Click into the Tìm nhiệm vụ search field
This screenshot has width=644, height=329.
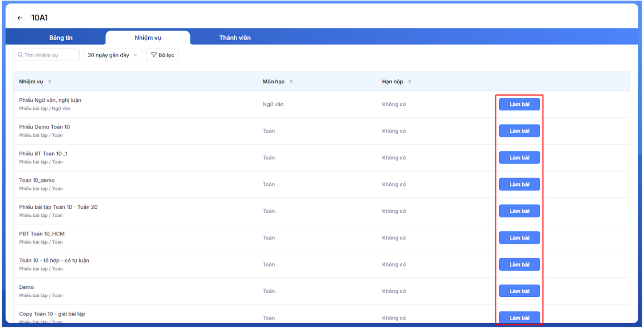(50, 56)
